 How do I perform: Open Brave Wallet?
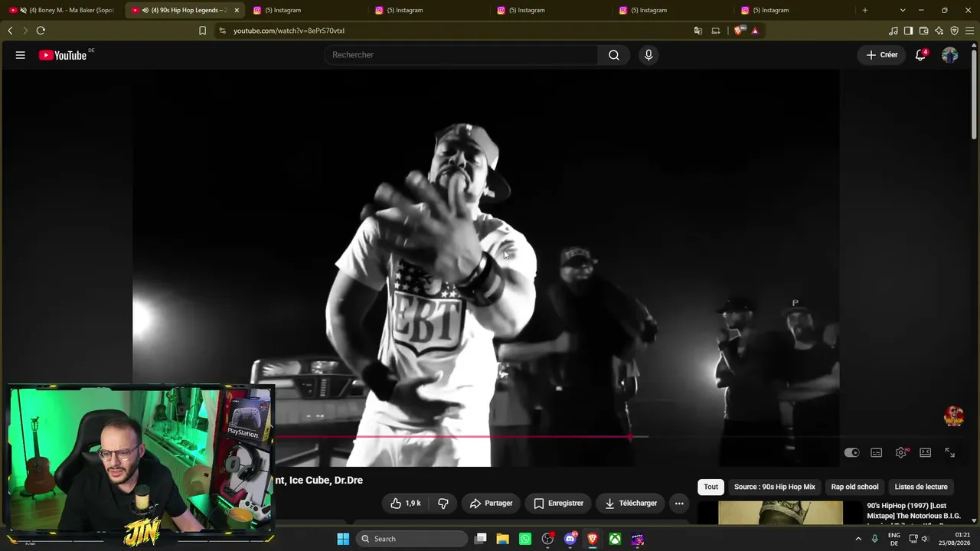(x=924, y=31)
